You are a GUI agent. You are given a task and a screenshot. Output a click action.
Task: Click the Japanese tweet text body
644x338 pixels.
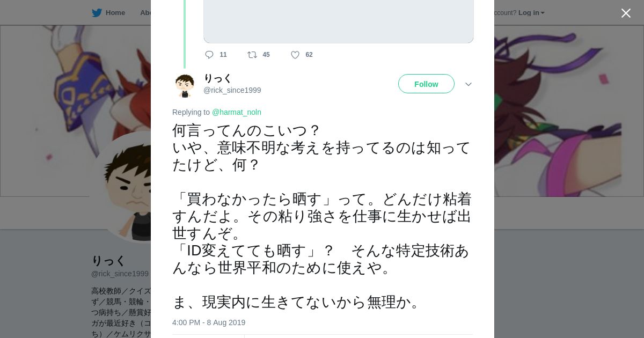click(x=322, y=215)
